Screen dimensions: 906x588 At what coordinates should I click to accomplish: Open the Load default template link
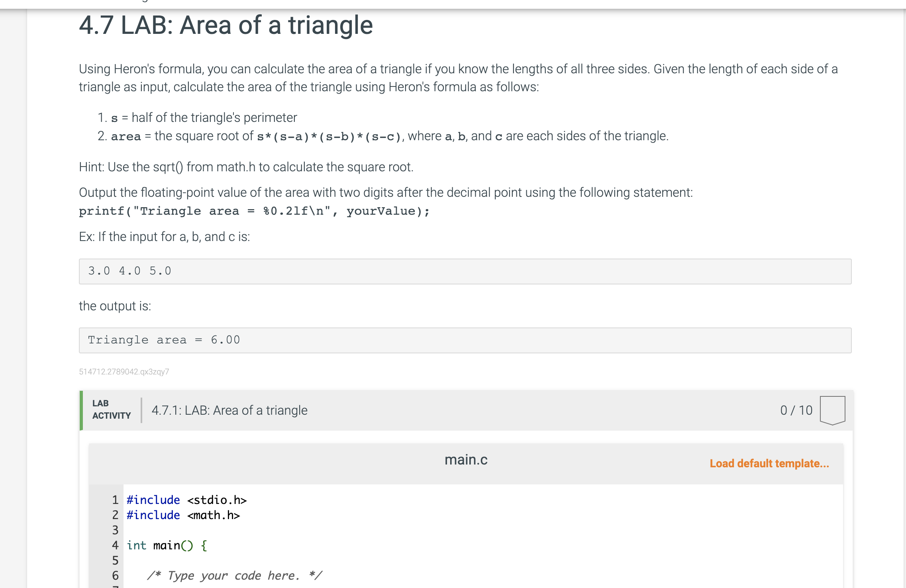769,463
